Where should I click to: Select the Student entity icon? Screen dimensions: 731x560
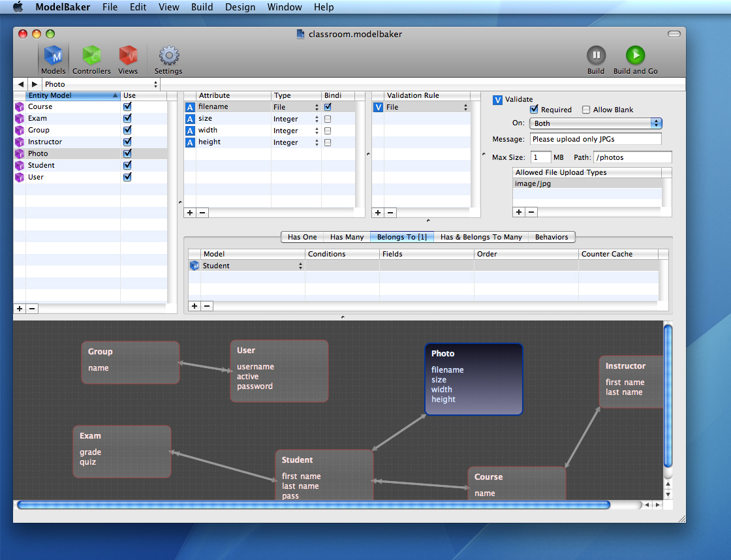[20, 166]
